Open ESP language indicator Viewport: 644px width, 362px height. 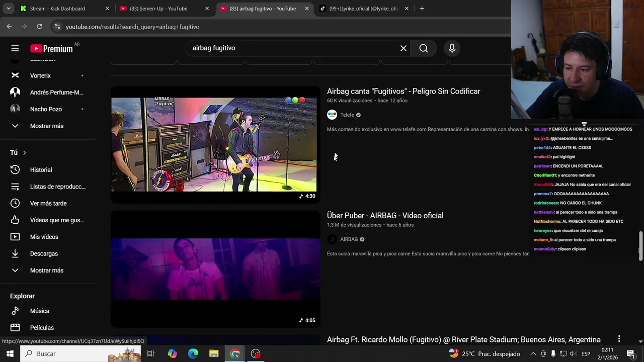pyautogui.click(x=586, y=354)
